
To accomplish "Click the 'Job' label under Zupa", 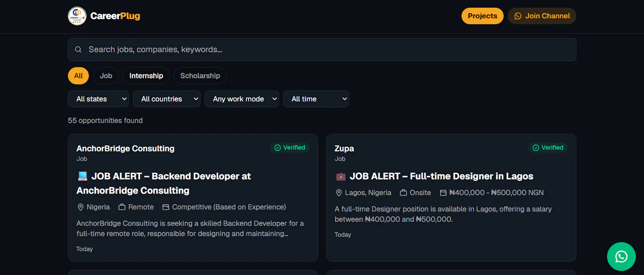I will tap(340, 159).
